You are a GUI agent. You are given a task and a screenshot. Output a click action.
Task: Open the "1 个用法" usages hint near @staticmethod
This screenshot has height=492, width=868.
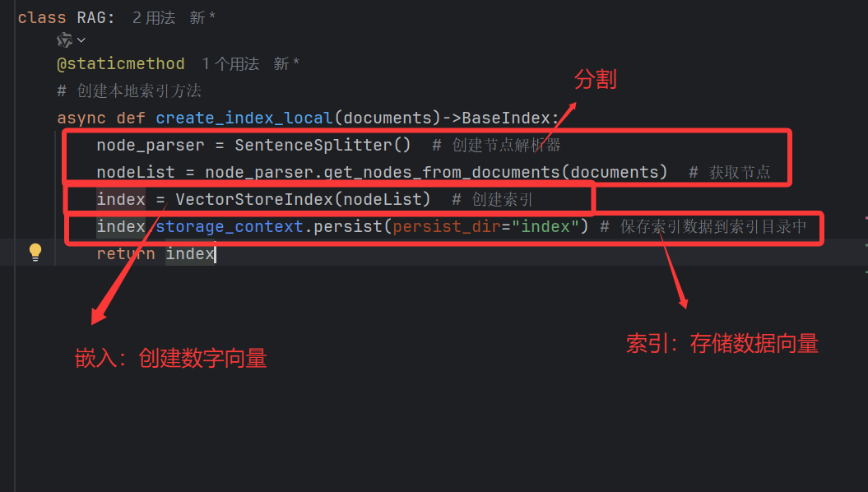coord(230,63)
